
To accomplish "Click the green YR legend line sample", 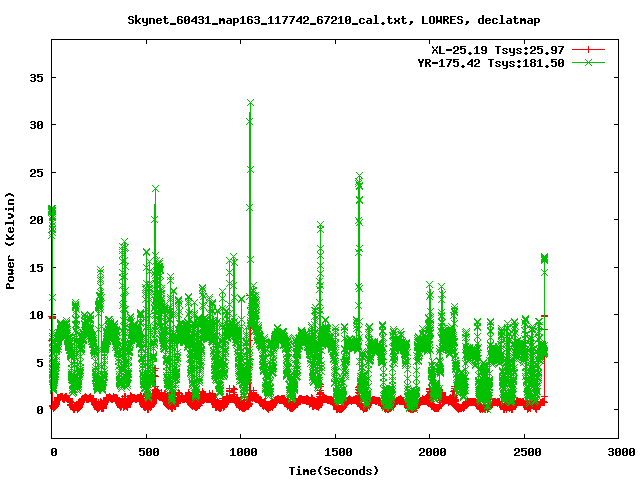I will (588, 62).
